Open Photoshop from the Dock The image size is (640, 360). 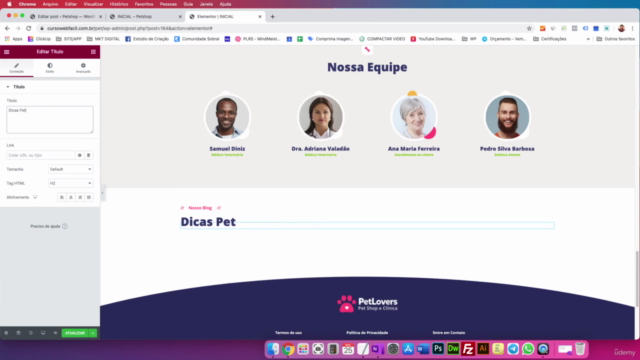click(438, 349)
